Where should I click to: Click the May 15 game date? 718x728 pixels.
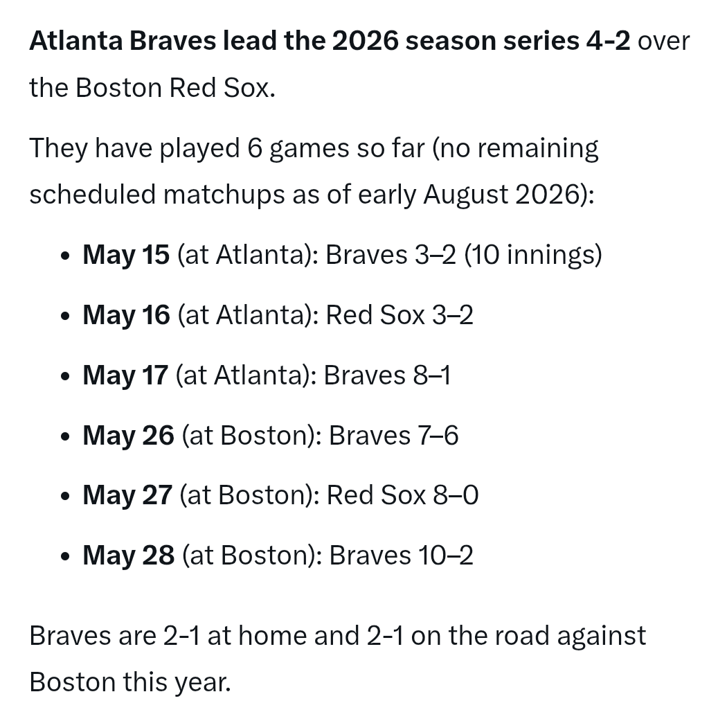[126, 254]
